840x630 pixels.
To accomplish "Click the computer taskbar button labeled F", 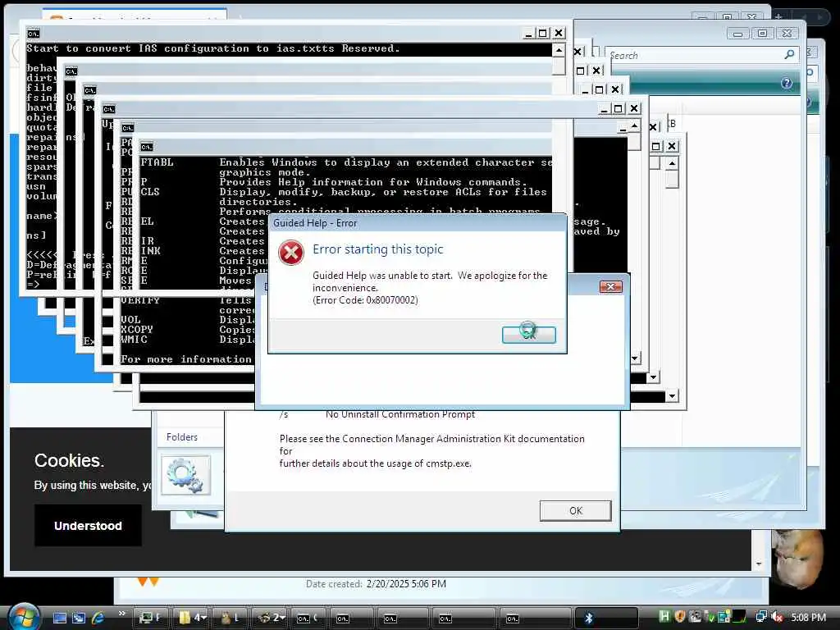I will (150, 618).
